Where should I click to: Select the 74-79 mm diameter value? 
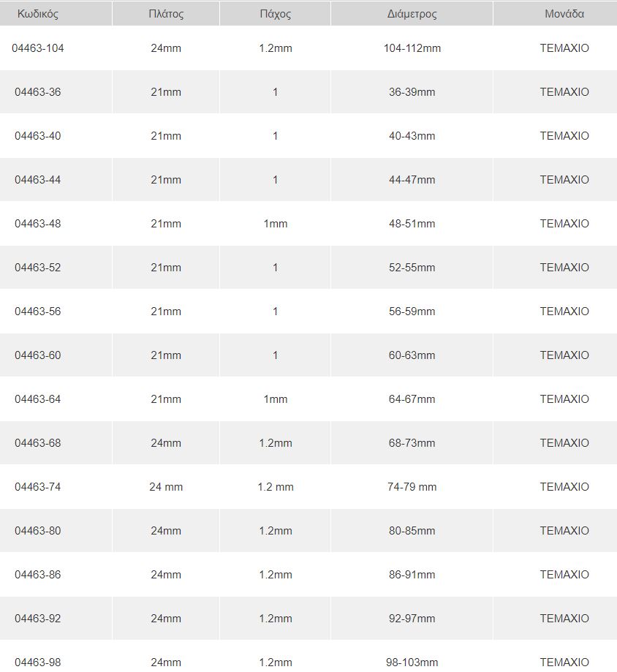click(412, 487)
